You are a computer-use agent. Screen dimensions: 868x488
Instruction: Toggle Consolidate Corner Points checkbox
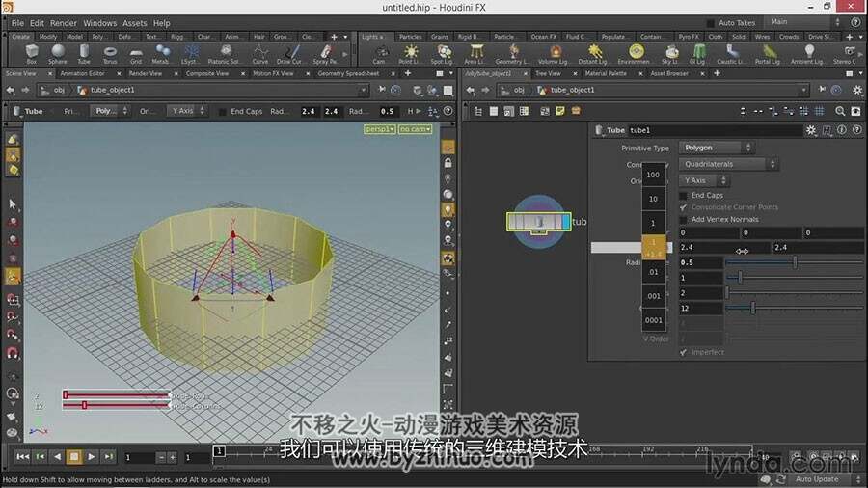pyautogui.click(x=683, y=207)
